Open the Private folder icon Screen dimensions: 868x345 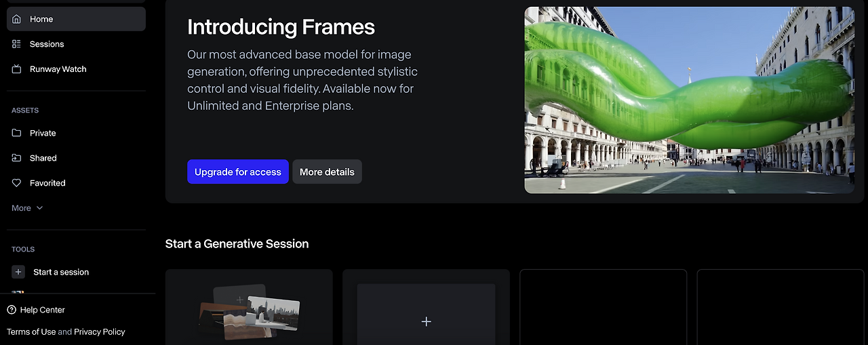click(x=17, y=133)
